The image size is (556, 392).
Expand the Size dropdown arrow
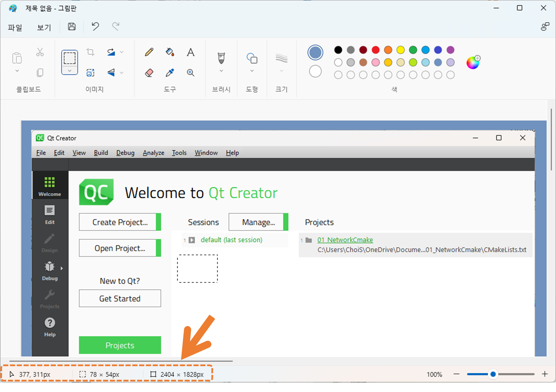[x=281, y=71]
